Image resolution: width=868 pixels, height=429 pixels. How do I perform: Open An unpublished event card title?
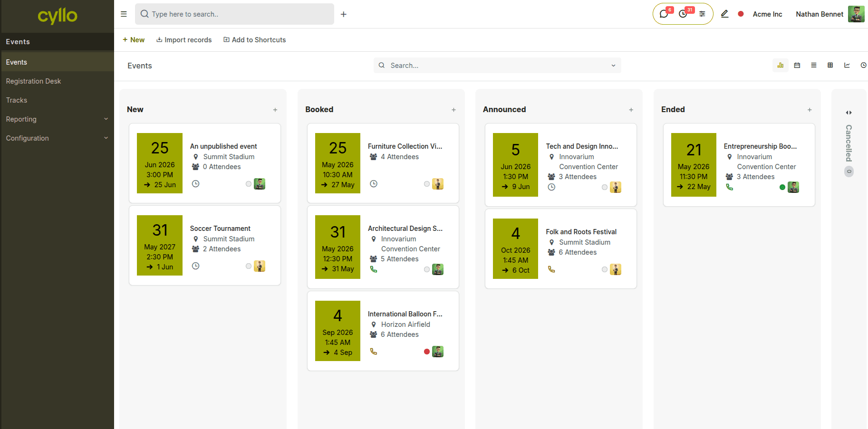pos(223,146)
